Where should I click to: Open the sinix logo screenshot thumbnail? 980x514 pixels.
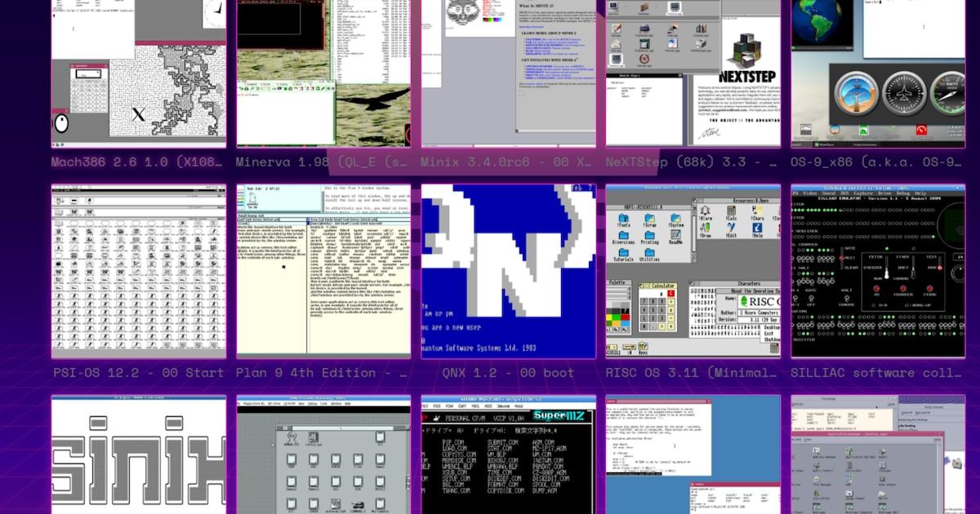click(139, 454)
